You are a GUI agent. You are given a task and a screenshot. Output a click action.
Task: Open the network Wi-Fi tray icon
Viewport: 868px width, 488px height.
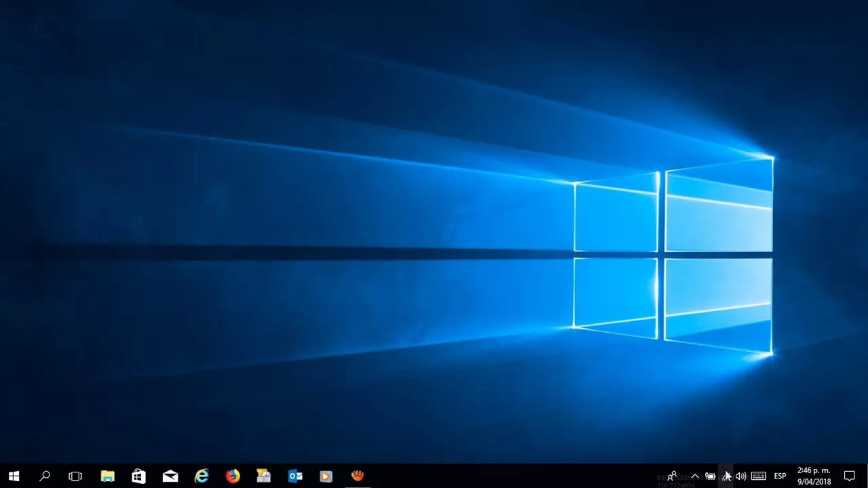726,476
